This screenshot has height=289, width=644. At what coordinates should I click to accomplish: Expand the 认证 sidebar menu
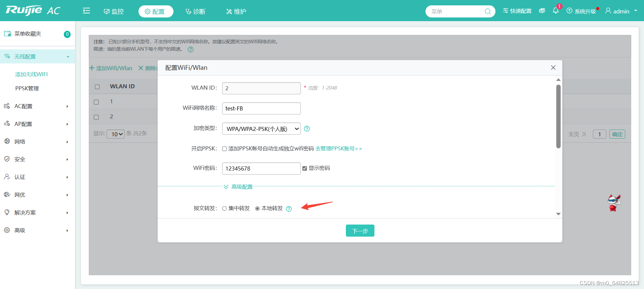click(37, 177)
